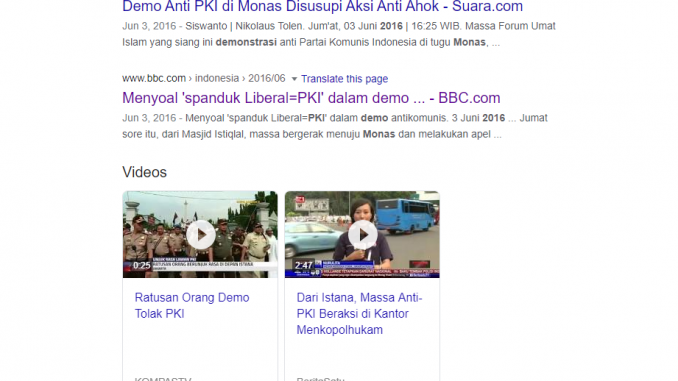
Task: Click the www.bbc.com › indonesia breadcrumb URL
Action: coord(204,78)
